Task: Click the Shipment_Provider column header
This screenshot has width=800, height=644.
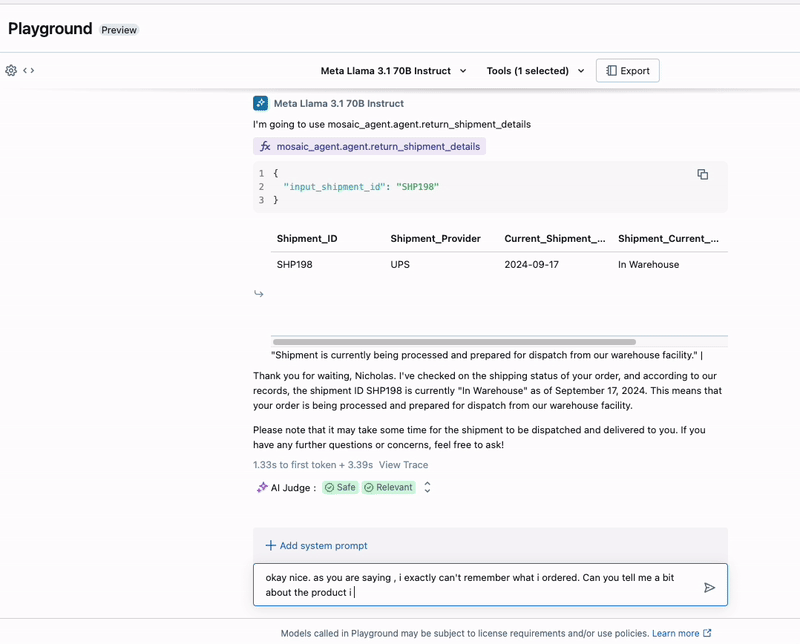Action: (x=435, y=239)
